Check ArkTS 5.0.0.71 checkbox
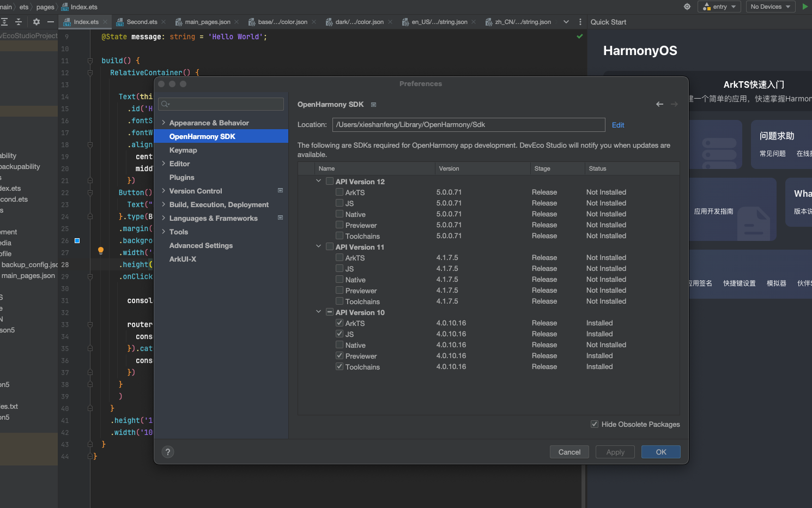This screenshot has width=812, height=508. click(340, 192)
